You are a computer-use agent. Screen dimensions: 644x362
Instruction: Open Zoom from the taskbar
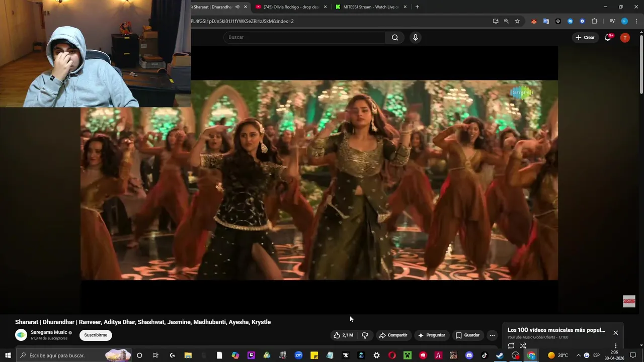[x=298, y=355]
